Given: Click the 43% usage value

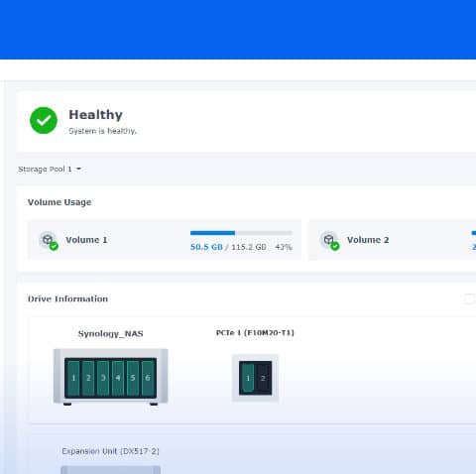Looking at the screenshot, I should (284, 247).
